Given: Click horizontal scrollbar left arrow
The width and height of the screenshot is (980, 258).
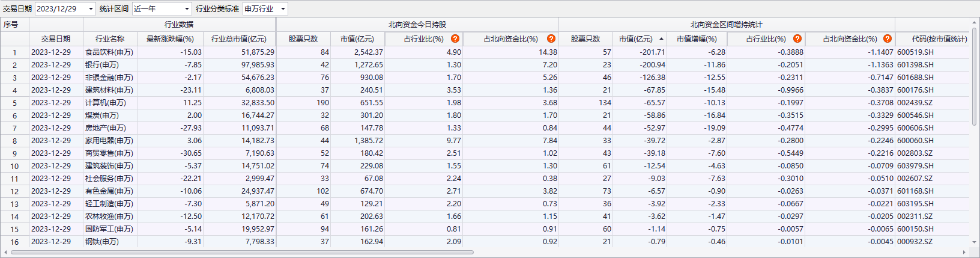Looking at the screenshot, I should (x=6, y=253).
